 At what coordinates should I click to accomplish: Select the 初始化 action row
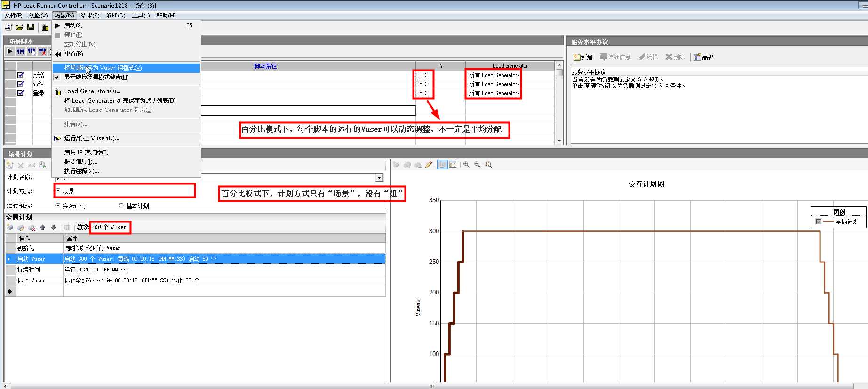(195, 248)
